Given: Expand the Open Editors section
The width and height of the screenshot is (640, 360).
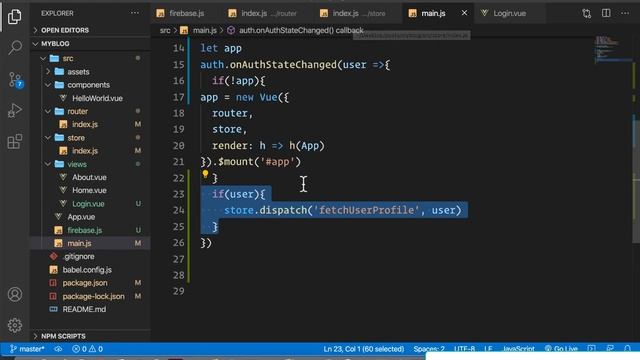Looking at the screenshot, I should pos(90,30).
